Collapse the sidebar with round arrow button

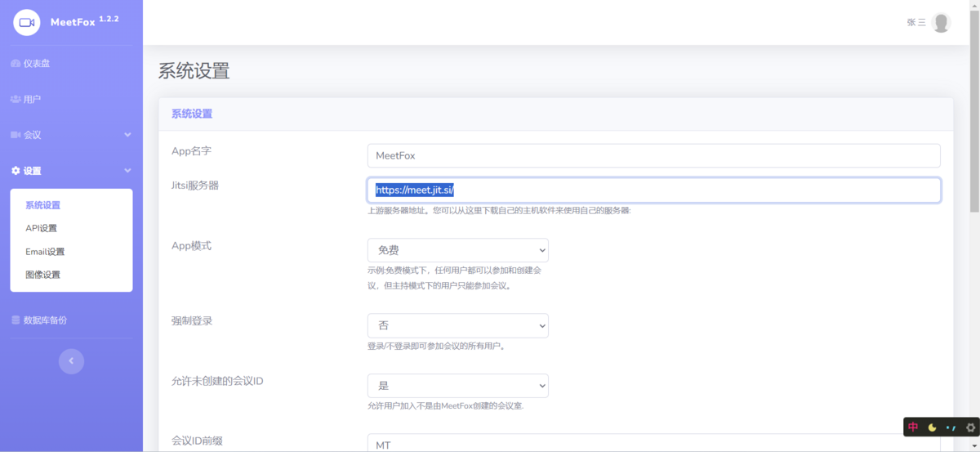tap(71, 361)
